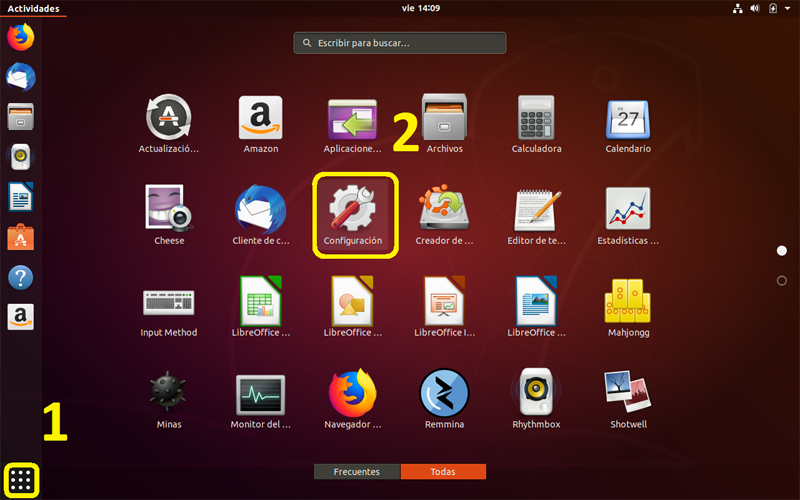The height and width of the screenshot is (500, 800).
Task: Click Thunderbird icon in the dock
Action: tap(20, 77)
